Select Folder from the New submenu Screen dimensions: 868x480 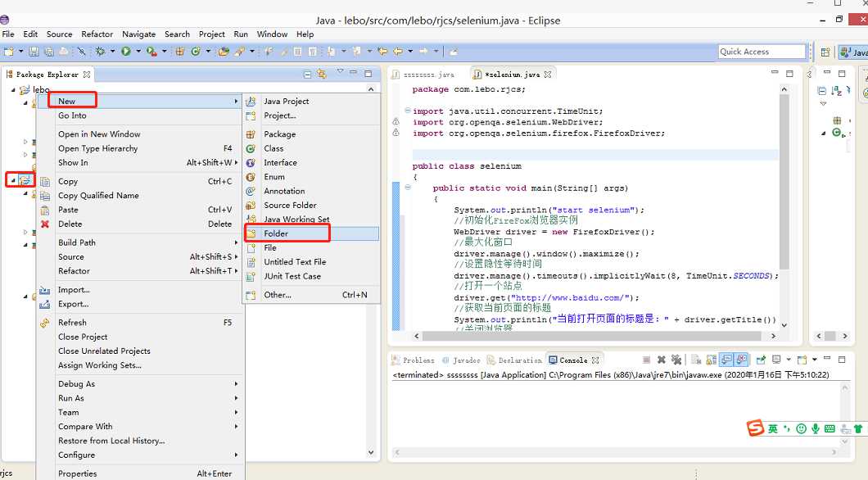[x=276, y=233]
